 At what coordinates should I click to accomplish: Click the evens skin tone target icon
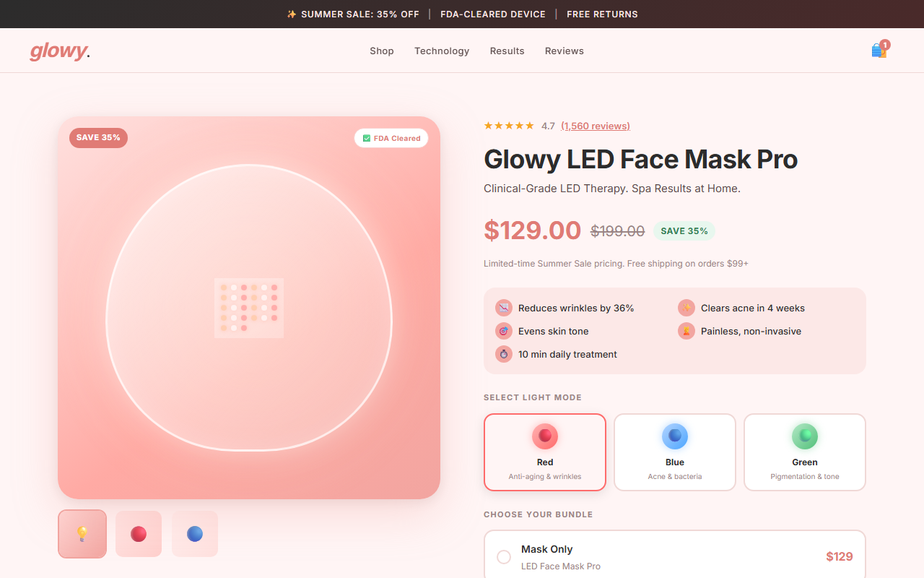(x=503, y=331)
